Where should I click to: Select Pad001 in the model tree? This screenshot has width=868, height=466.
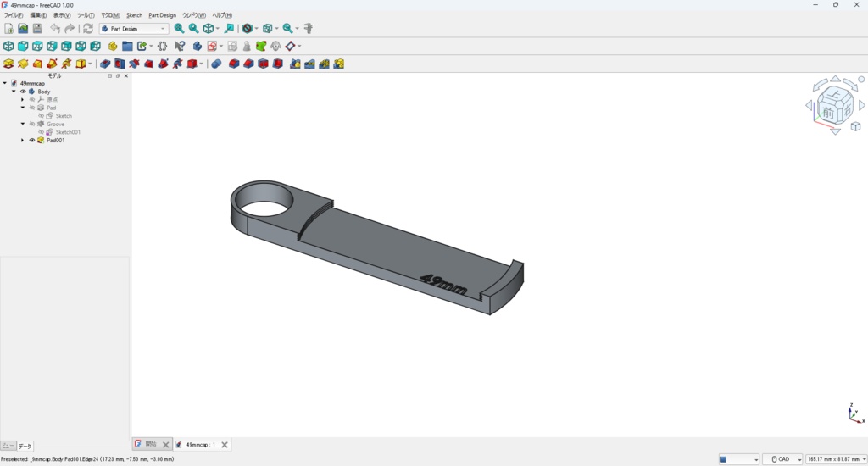click(x=56, y=140)
